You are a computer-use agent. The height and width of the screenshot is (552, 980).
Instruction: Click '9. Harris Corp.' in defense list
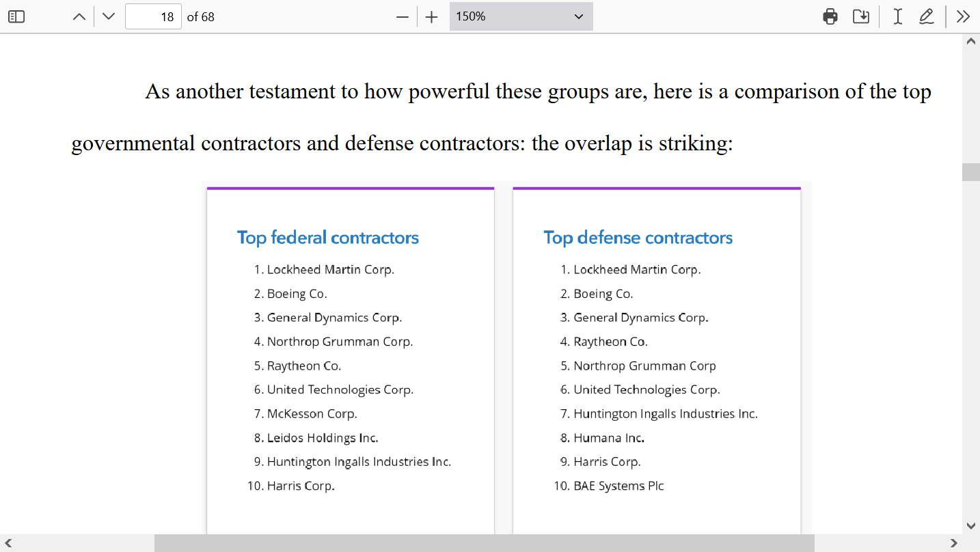tap(601, 462)
